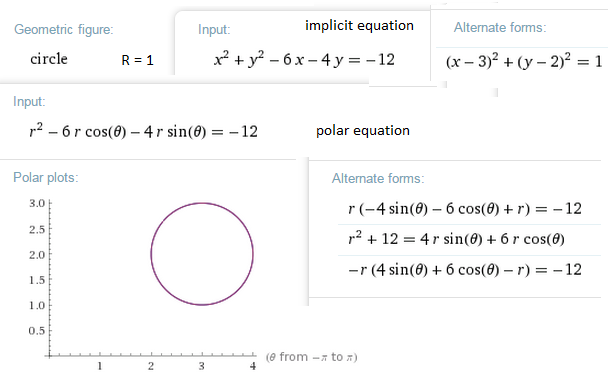Image resolution: width=613 pixels, height=383 pixels.
Task: Select third alternate form starting with −r
Action: 465,270
